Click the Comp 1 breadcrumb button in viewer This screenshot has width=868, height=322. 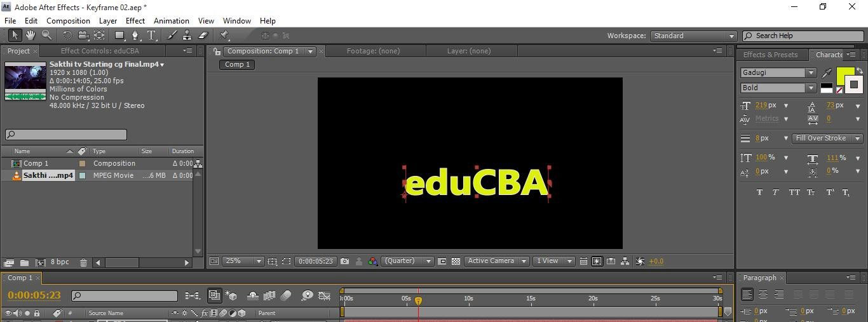pyautogui.click(x=238, y=64)
